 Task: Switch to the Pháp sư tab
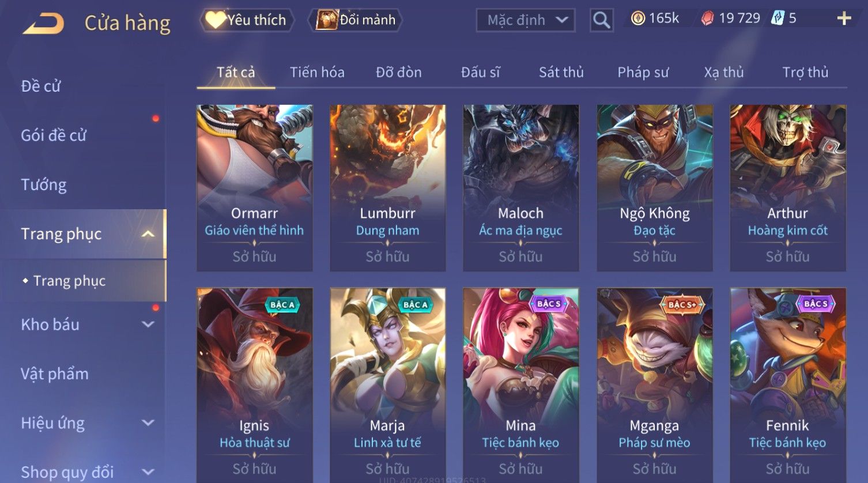(643, 73)
